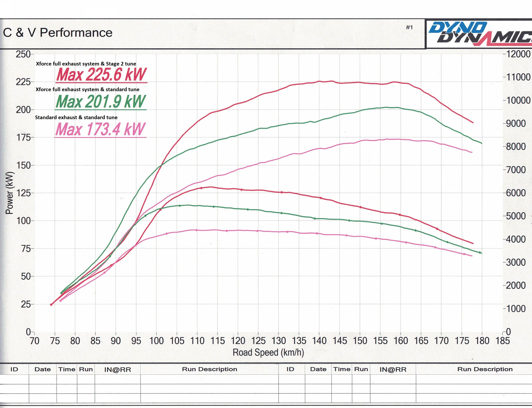
Task: Click the left Run Description column header
Action: coord(210,369)
